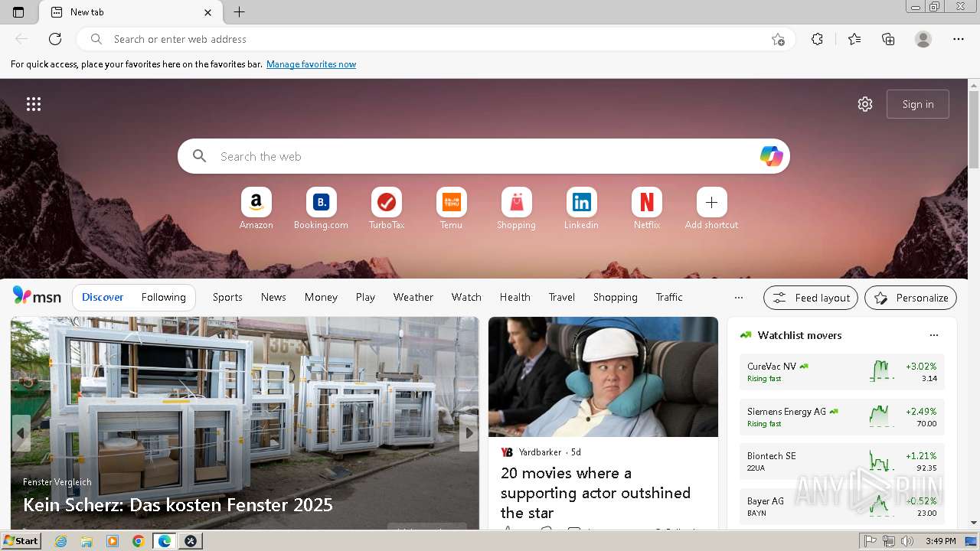Click the Sign in button
Screen dimensions: 980x551
pos(918,104)
